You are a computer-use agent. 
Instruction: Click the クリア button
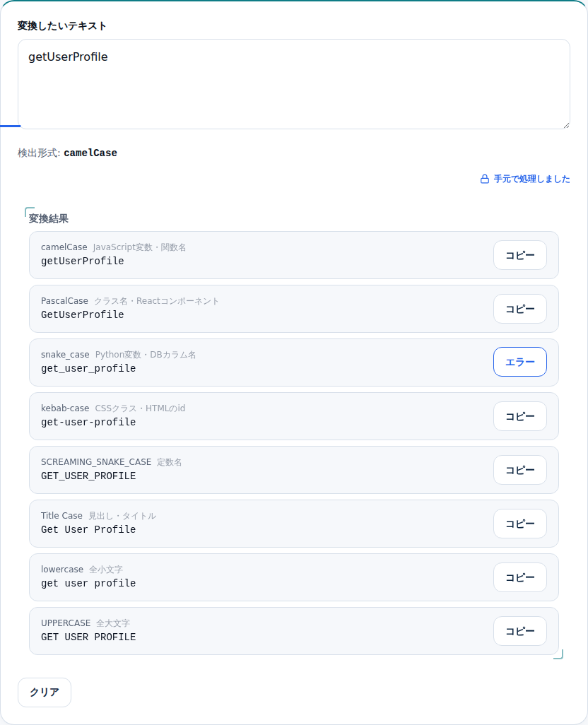pyautogui.click(x=45, y=692)
